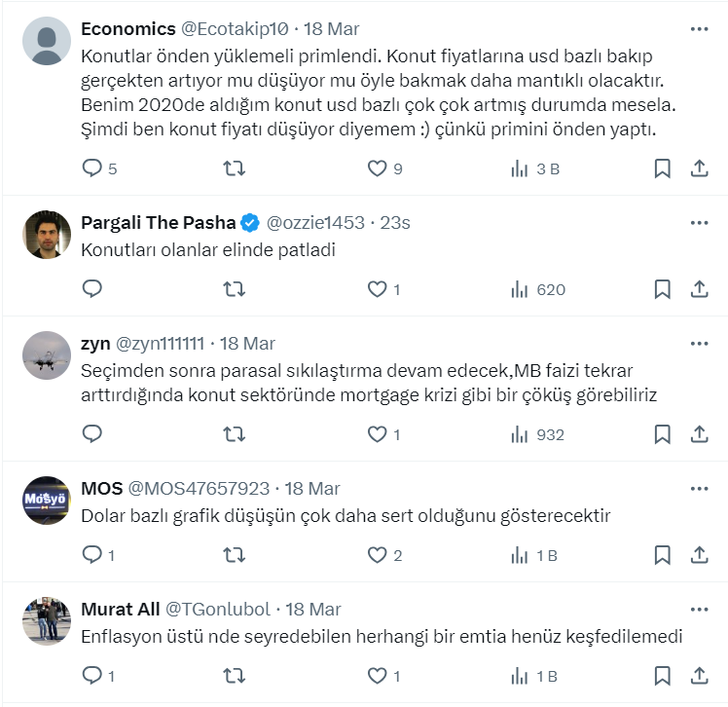Image resolution: width=728 pixels, height=707 pixels.
Task: Share the Pargali The Pasha tweet
Action: click(x=699, y=289)
